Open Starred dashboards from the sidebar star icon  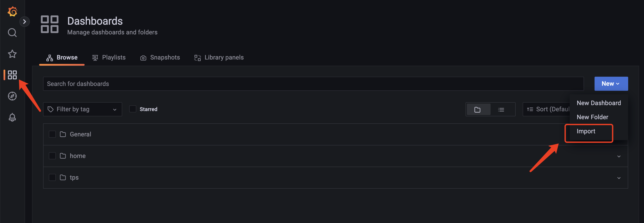(12, 54)
